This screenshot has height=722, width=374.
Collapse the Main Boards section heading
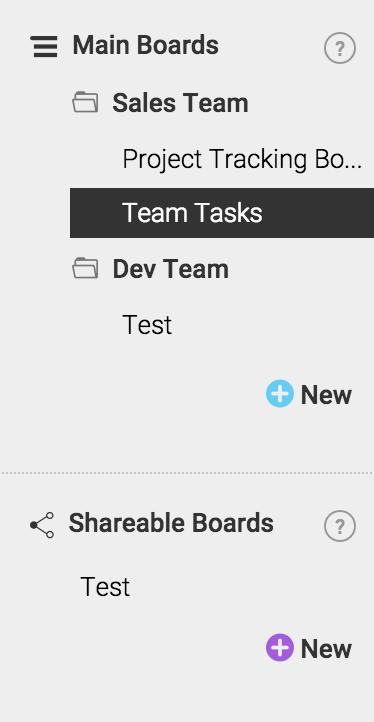tap(146, 46)
